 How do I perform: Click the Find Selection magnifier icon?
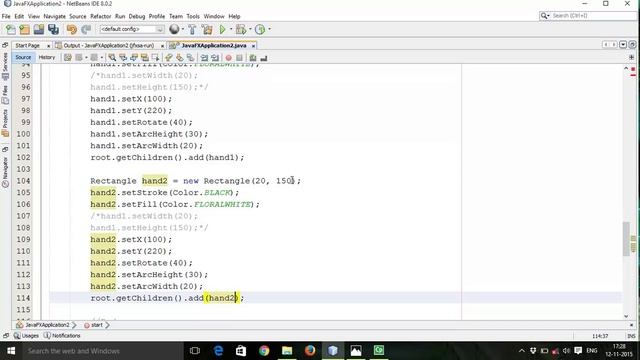(112, 58)
